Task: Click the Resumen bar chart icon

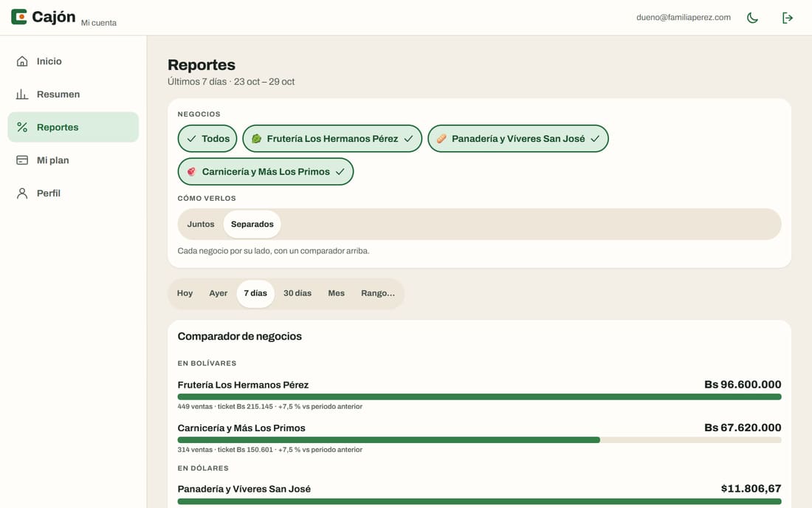Action: click(x=22, y=95)
